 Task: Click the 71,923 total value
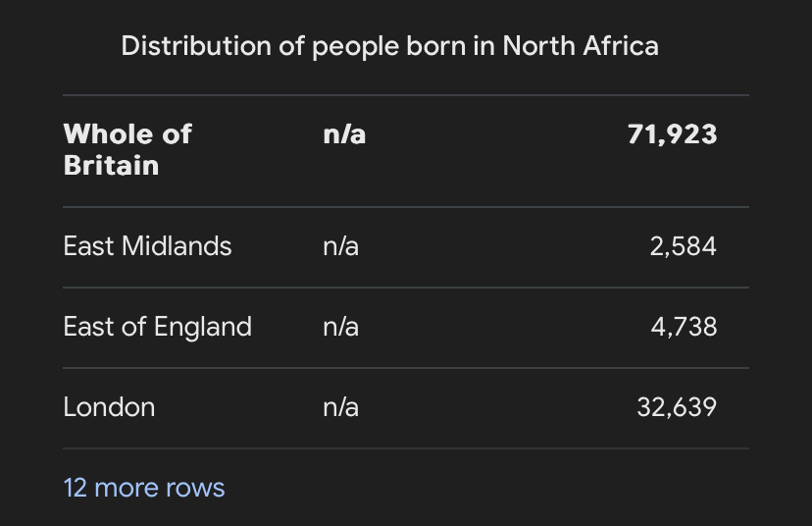(x=672, y=134)
